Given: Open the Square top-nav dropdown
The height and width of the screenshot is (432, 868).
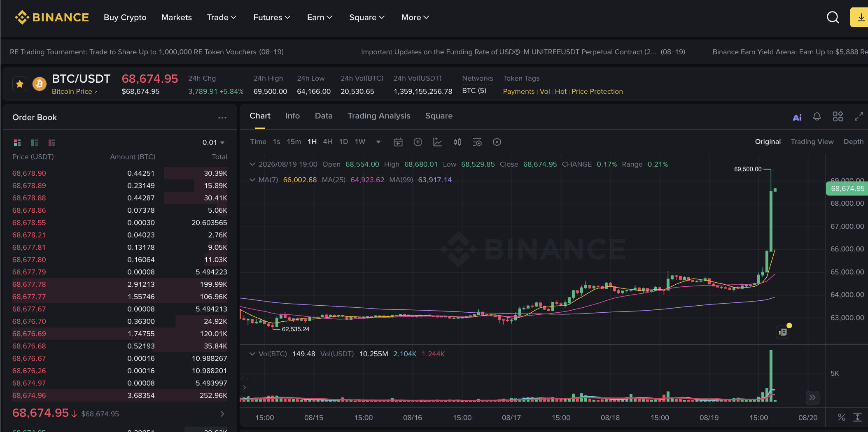Looking at the screenshot, I should [x=366, y=17].
